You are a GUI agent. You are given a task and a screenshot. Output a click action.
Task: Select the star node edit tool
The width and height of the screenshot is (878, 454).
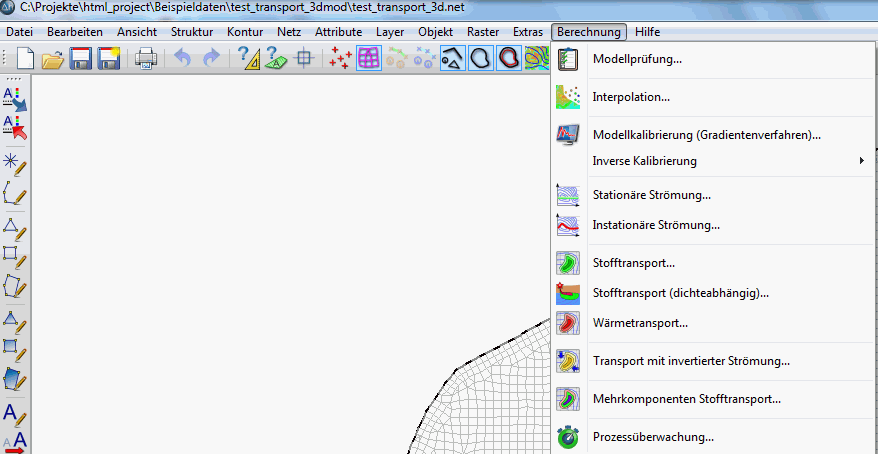(x=14, y=163)
